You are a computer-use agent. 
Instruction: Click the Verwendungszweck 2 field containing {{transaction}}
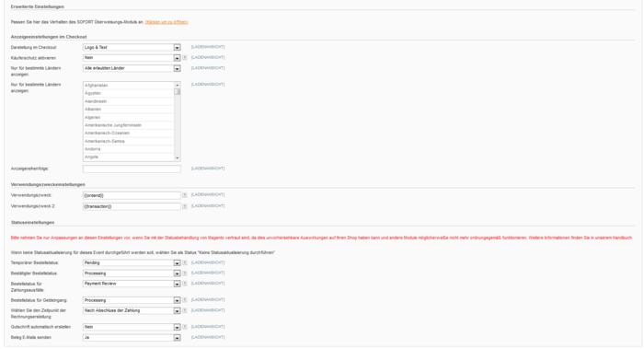[132, 206]
